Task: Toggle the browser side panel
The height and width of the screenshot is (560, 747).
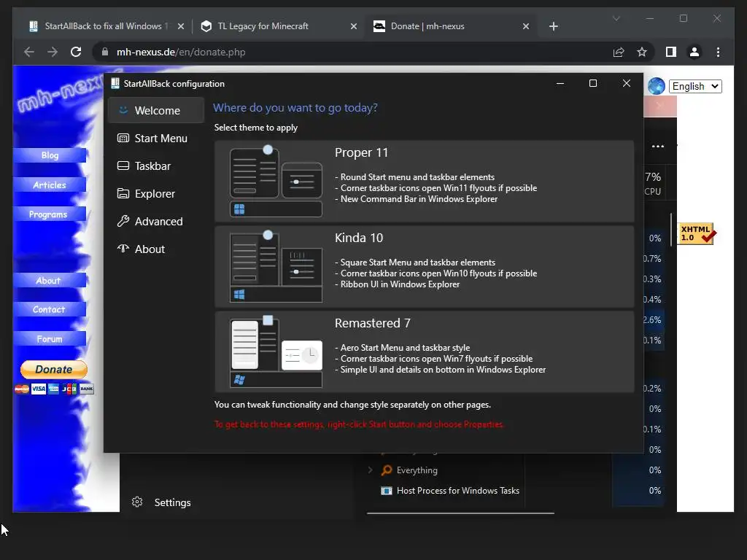Action: tap(671, 52)
